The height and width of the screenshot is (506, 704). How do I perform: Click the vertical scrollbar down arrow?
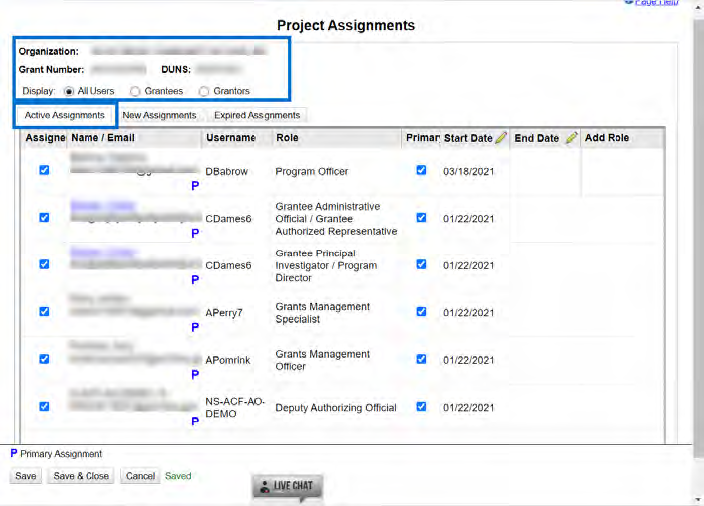click(x=697, y=498)
